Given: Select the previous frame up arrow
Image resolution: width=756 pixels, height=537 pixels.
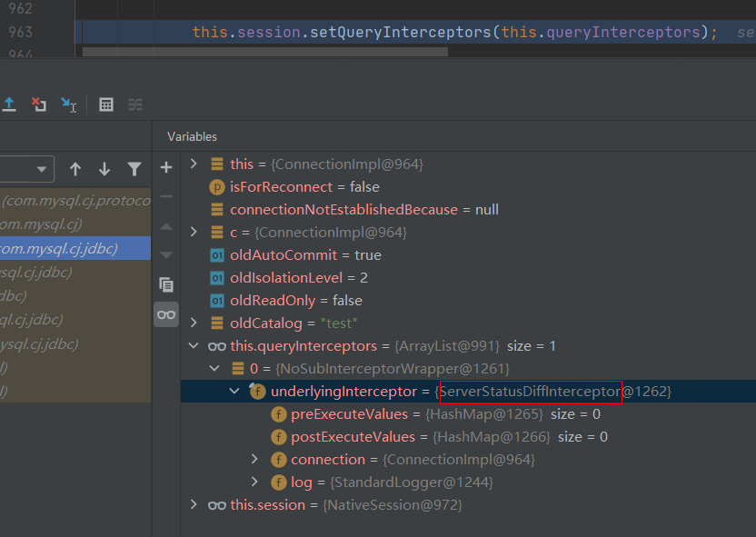Looking at the screenshot, I should pos(75,169).
